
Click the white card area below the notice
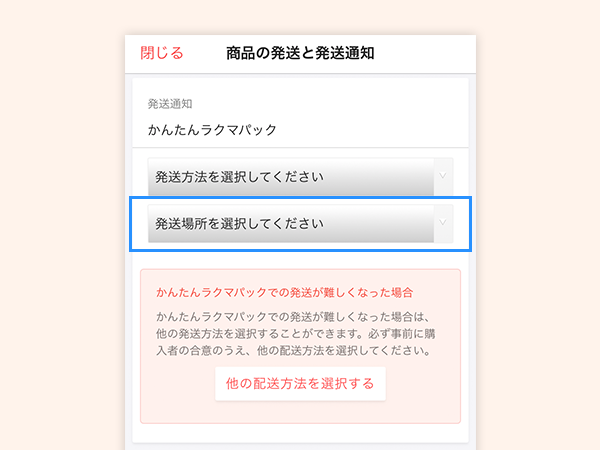pyautogui.click(x=300, y=433)
